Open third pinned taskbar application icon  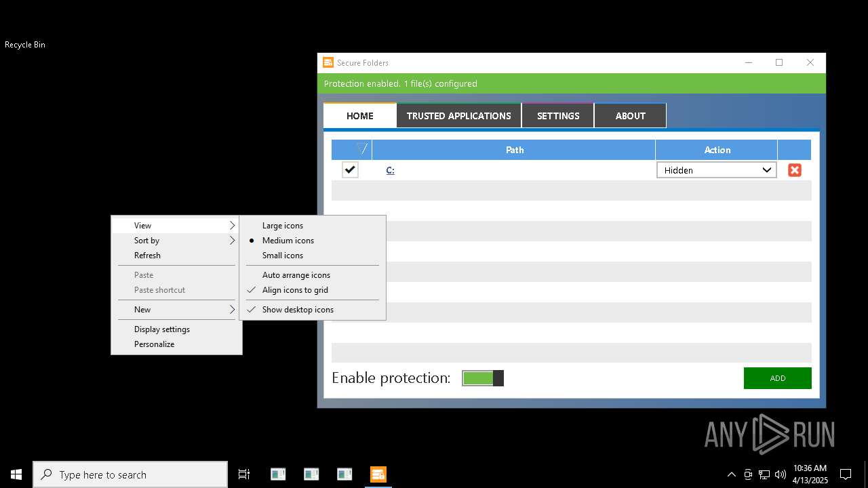[344, 474]
